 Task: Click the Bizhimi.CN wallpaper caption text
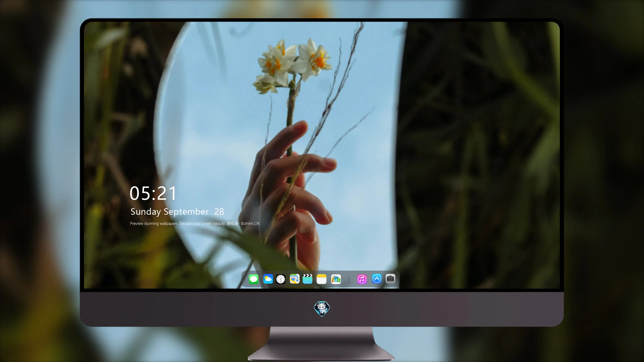[195, 223]
